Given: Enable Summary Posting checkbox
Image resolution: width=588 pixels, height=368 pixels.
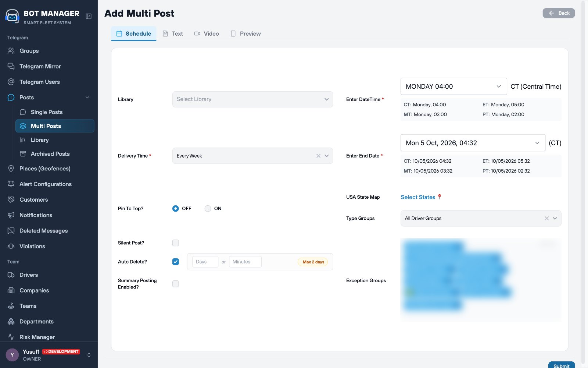Looking at the screenshot, I should tap(176, 284).
